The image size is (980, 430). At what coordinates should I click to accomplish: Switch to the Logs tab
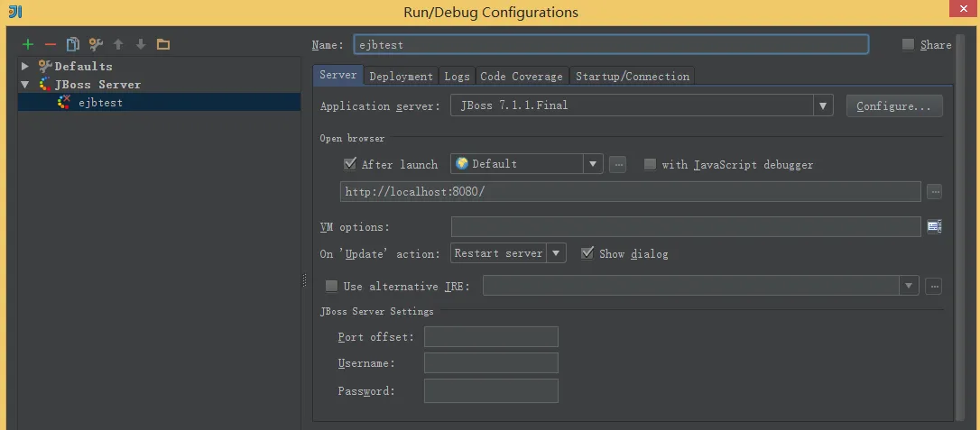point(457,76)
